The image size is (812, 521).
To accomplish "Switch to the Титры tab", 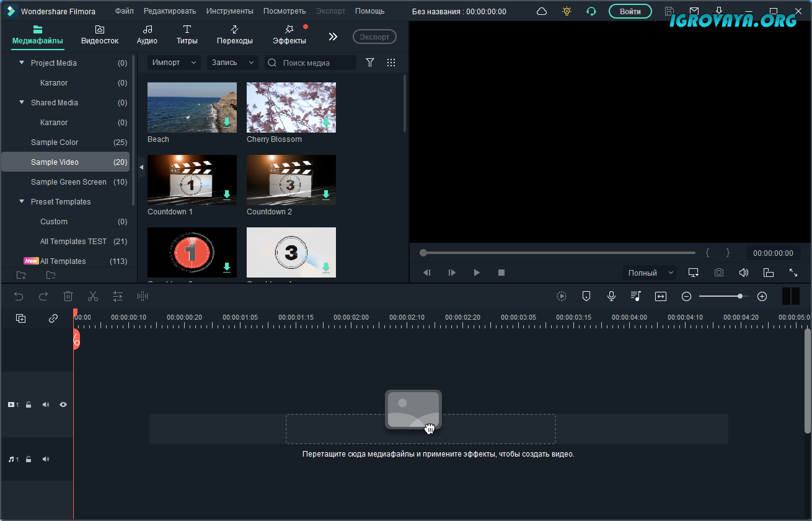I will pyautogui.click(x=187, y=35).
